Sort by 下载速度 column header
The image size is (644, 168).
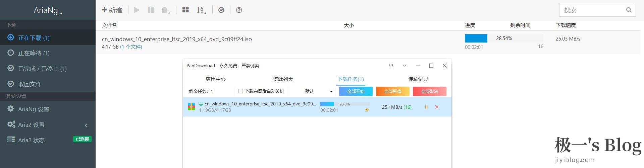click(x=566, y=25)
